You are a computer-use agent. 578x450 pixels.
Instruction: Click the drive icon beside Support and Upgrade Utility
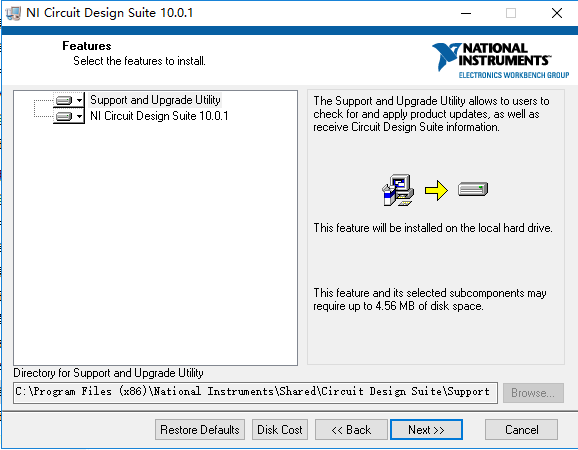(x=64, y=100)
